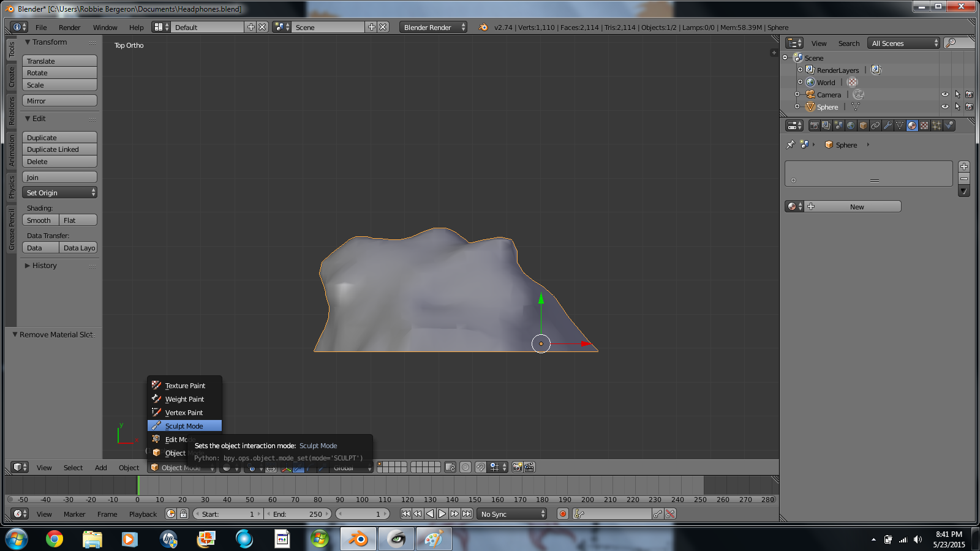Viewport: 980px width, 551px height.
Task: Toggle snap magnet during transform
Action: point(480,467)
